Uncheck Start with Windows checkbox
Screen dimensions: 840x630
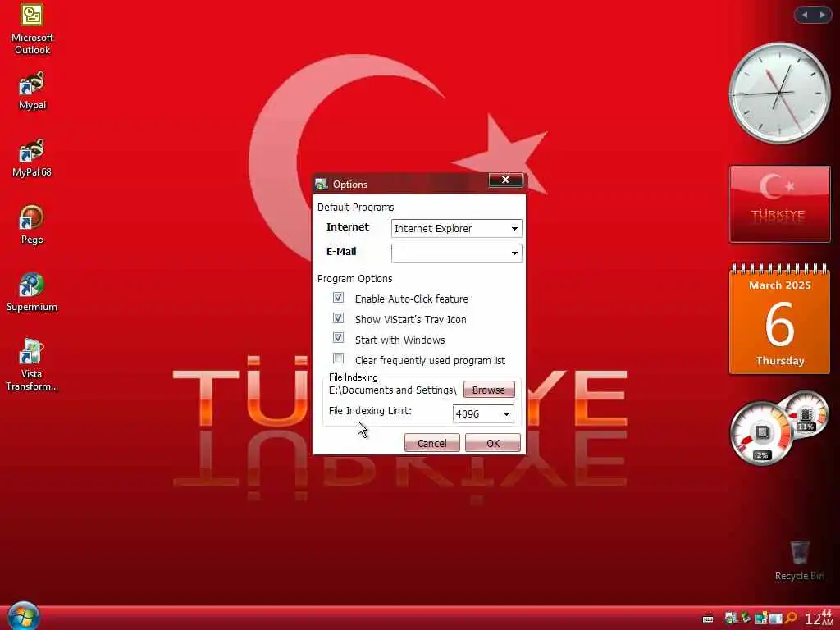338,337
